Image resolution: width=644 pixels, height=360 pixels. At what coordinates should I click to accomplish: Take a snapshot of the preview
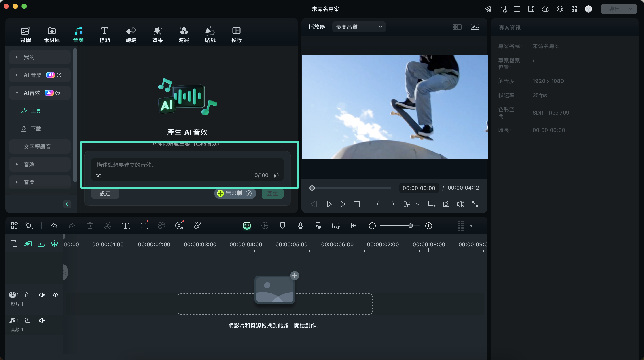(446, 204)
